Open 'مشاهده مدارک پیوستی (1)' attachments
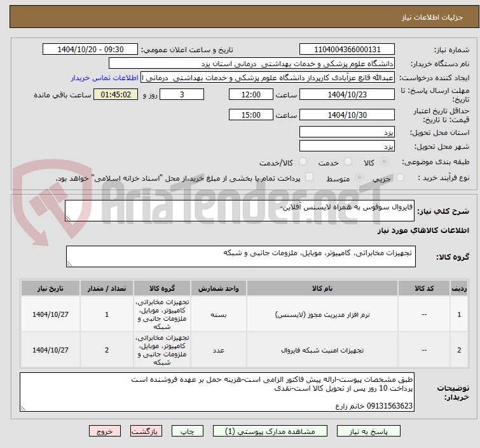The height and width of the screenshot is (448, 480). [270, 431]
